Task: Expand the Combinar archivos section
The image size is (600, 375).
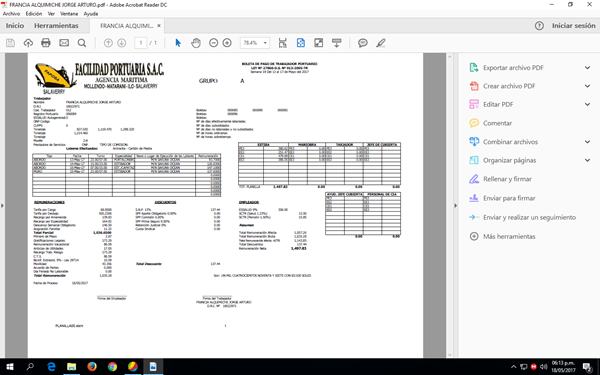Action: pos(587,142)
